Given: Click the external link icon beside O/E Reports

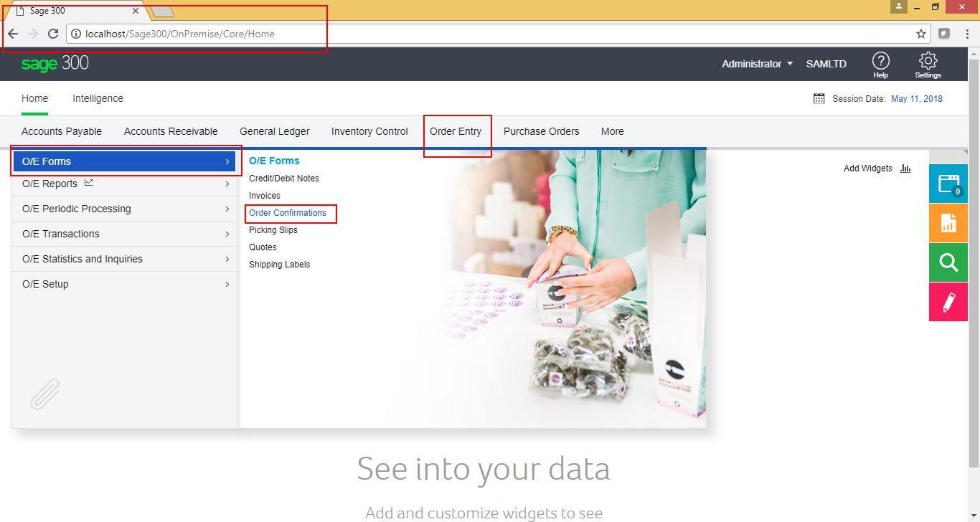Looking at the screenshot, I should tap(89, 183).
